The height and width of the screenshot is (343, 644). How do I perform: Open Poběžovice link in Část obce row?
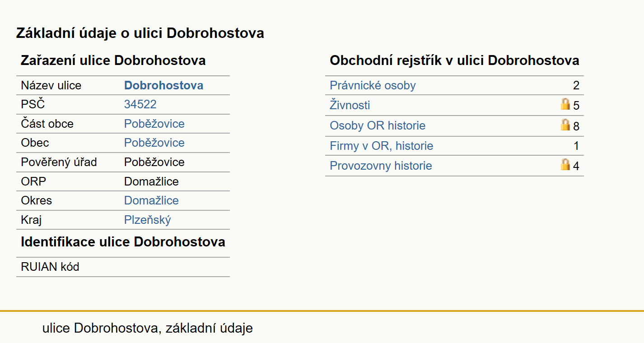click(154, 124)
